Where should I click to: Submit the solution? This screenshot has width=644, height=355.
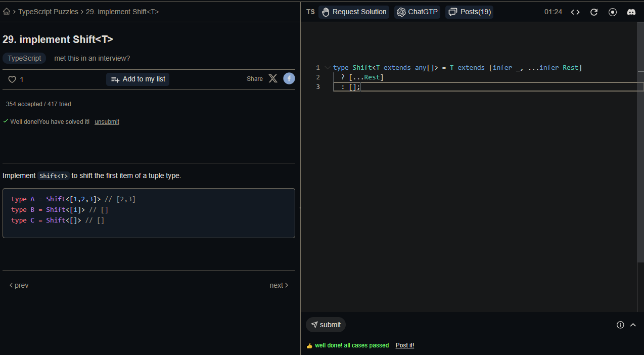pyautogui.click(x=326, y=325)
